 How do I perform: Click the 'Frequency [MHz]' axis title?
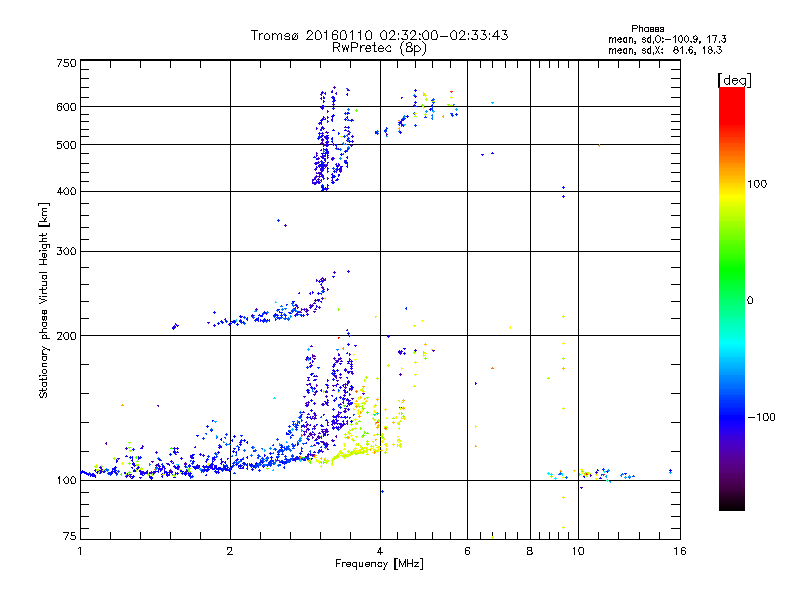[379, 564]
